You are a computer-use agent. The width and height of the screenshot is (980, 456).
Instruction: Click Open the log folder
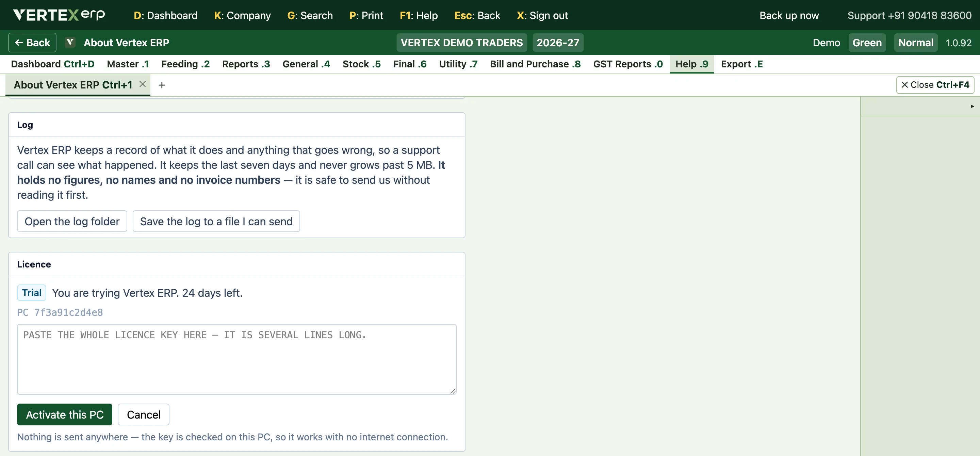[x=72, y=221]
